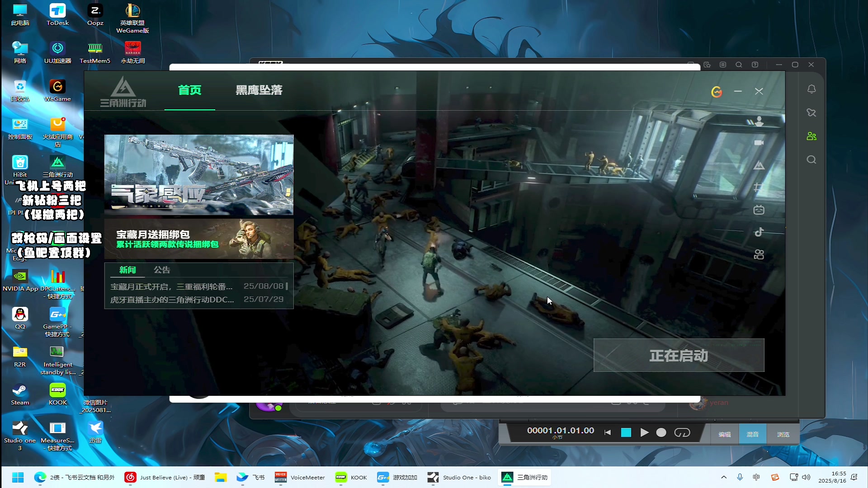868x488 pixels.
Task: Open KOOK notifications bell
Action: tap(811, 89)
